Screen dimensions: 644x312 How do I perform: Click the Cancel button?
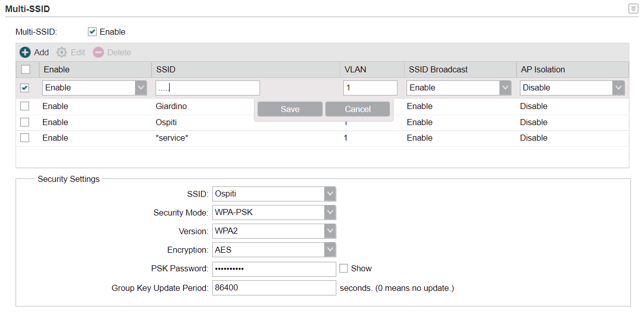tap(357, 109)
